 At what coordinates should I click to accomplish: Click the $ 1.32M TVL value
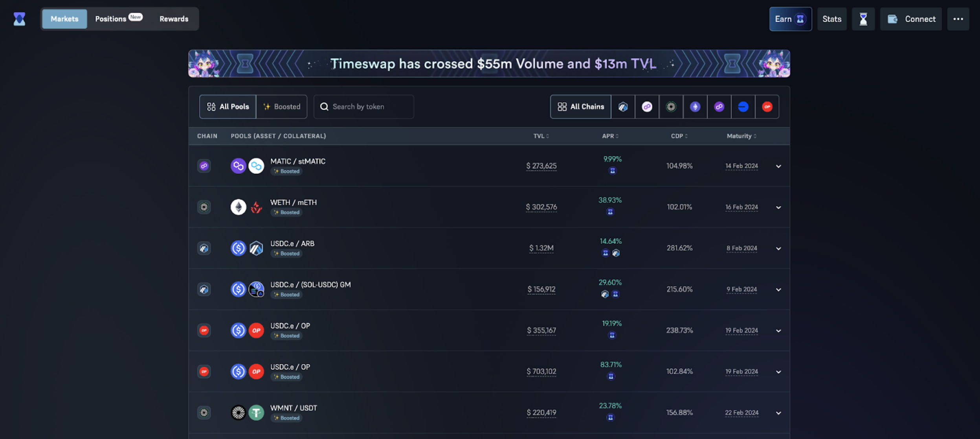(541, 248)
